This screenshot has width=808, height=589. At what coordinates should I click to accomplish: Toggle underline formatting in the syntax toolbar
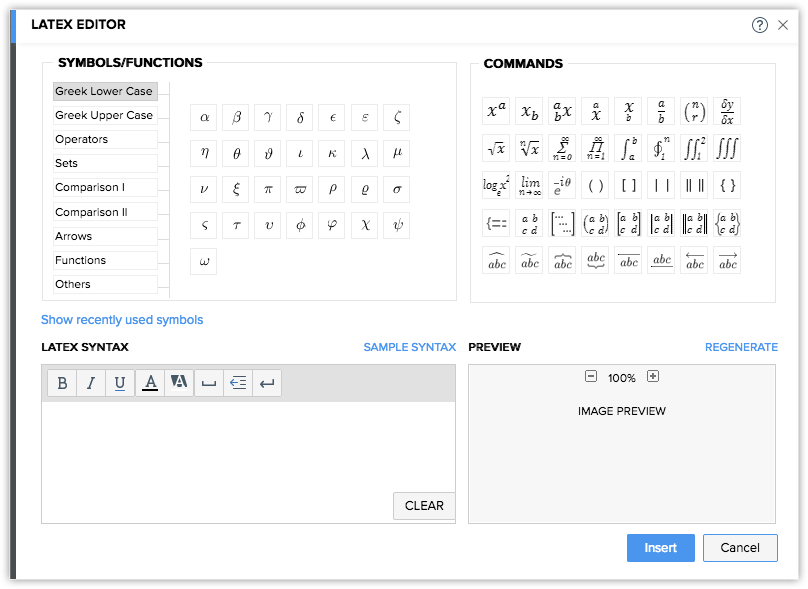coord(120,383)
